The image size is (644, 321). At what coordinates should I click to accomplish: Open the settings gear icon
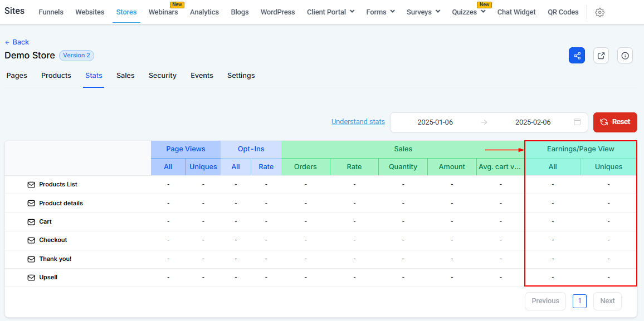(x=599, y=12)
